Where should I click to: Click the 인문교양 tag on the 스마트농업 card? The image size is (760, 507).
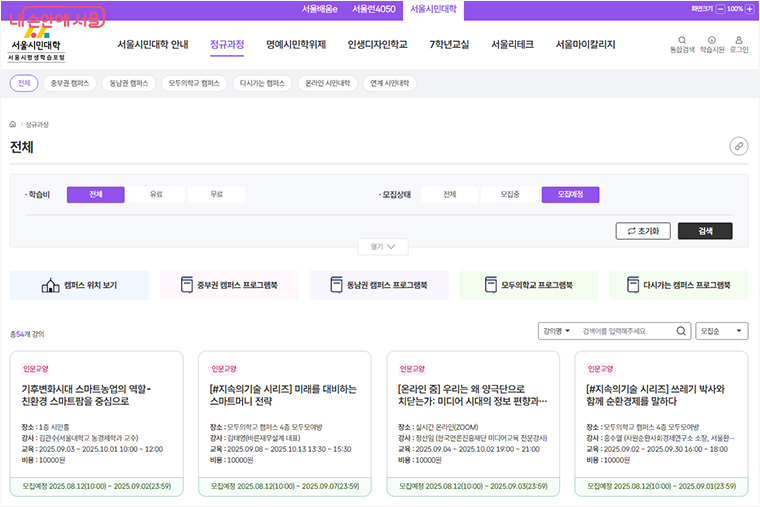tap(36, 369)
